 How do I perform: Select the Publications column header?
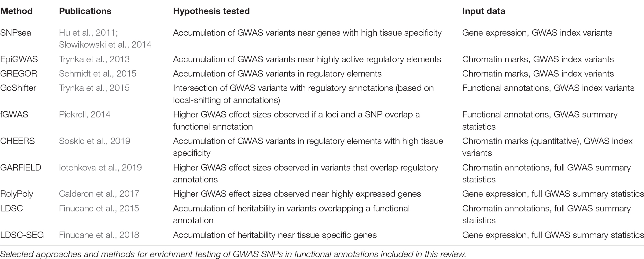[85, 11]
